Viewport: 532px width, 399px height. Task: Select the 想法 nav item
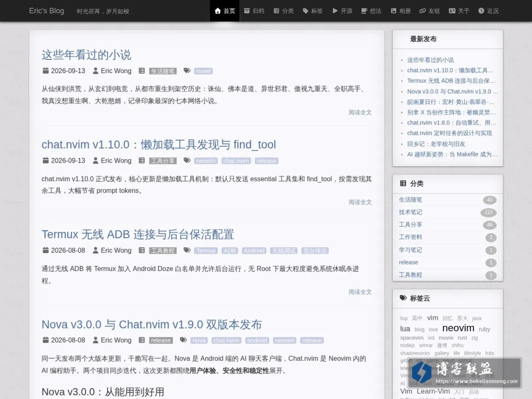pyautogui.click(x=371, y=11)
